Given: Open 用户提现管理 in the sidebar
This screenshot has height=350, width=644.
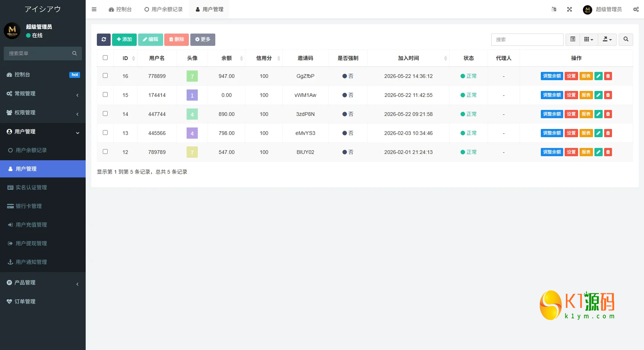Looking at the screenshot, I should [43, 243].
